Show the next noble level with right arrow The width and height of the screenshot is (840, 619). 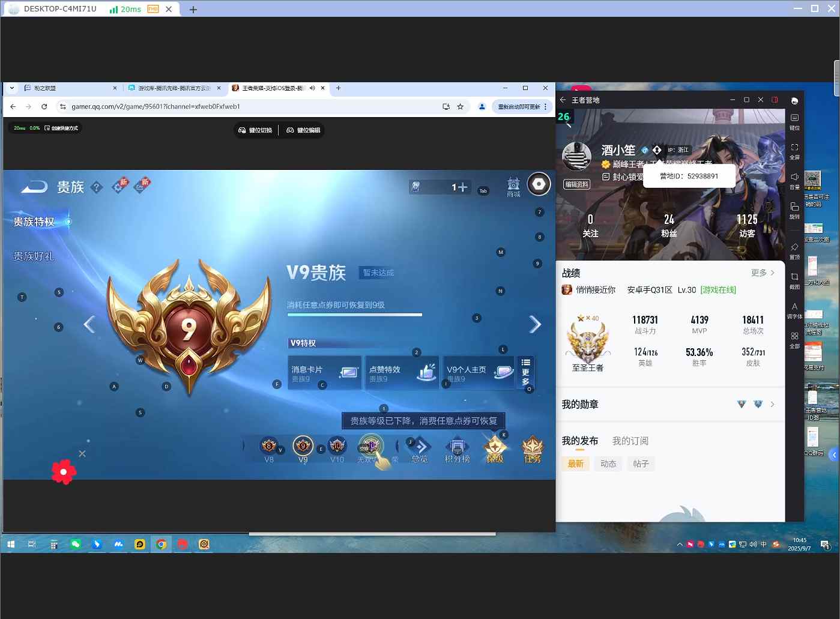(x=535, y=324)
